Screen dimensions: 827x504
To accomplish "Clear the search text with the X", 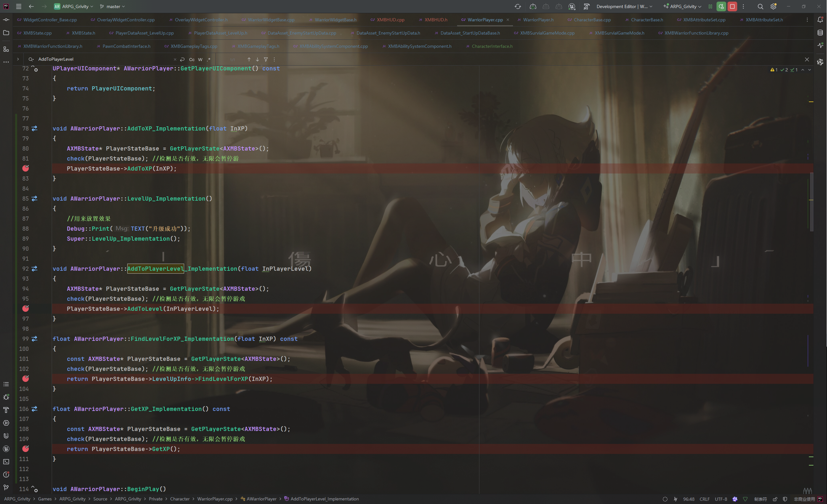I will 175,59.
